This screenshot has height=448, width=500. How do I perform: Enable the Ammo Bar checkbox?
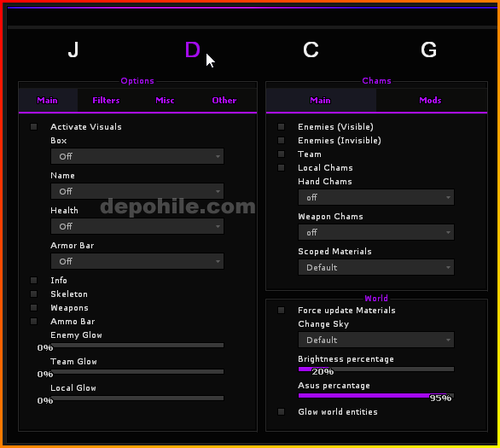pos(33,322)
